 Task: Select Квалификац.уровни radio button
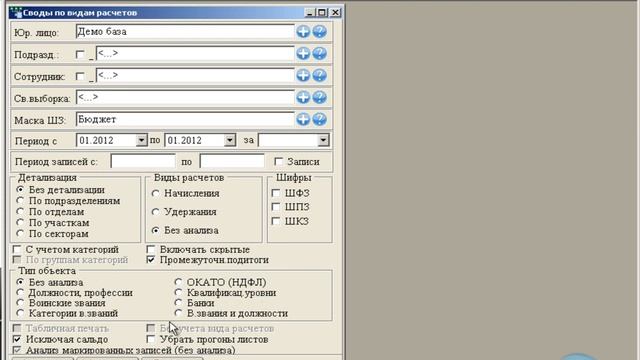178,293
